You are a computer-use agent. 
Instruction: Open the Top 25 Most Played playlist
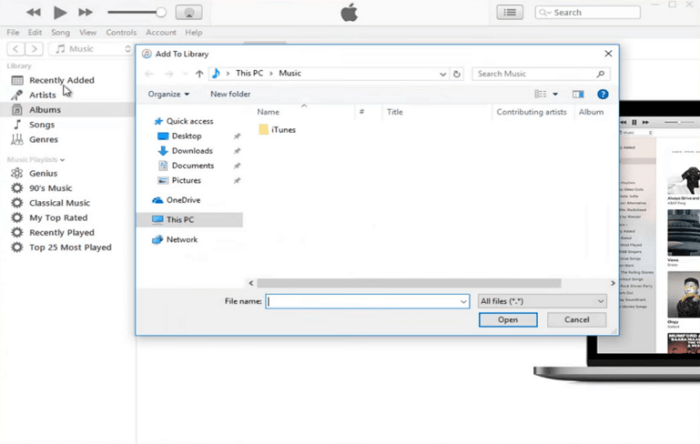(x=70, y=247)
